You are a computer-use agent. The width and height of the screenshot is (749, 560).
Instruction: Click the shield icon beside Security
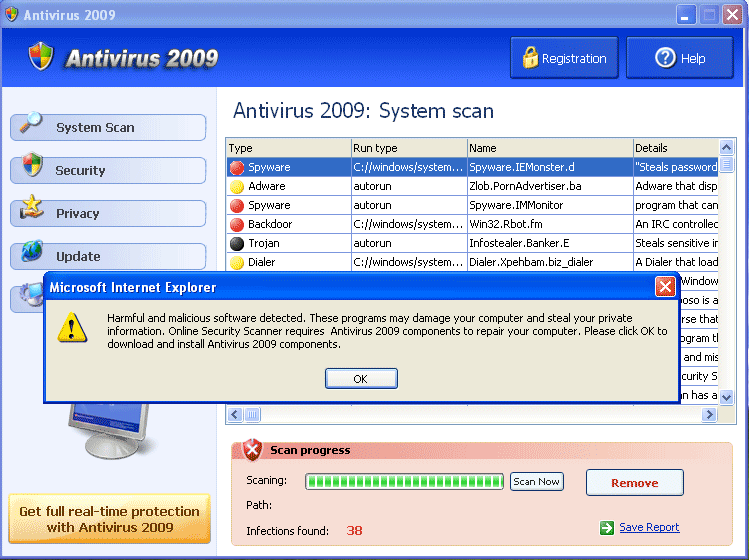[x=32, y=167]
